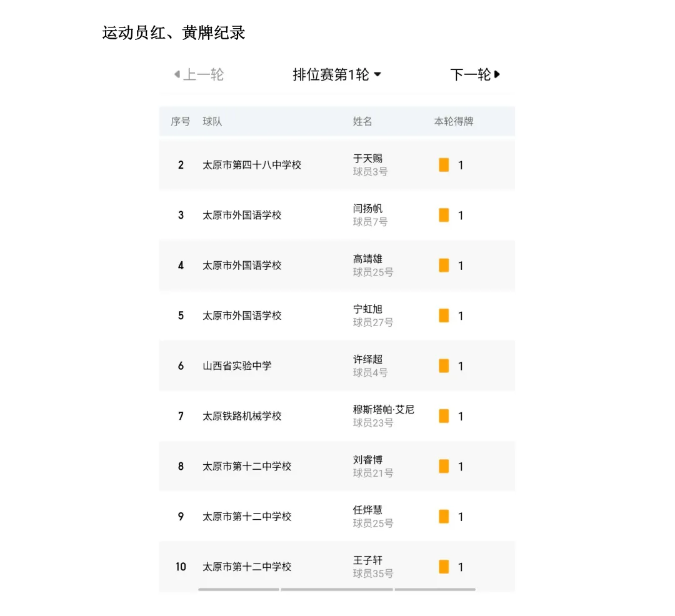Go to previous round via 上一轮

pos(199,75)
